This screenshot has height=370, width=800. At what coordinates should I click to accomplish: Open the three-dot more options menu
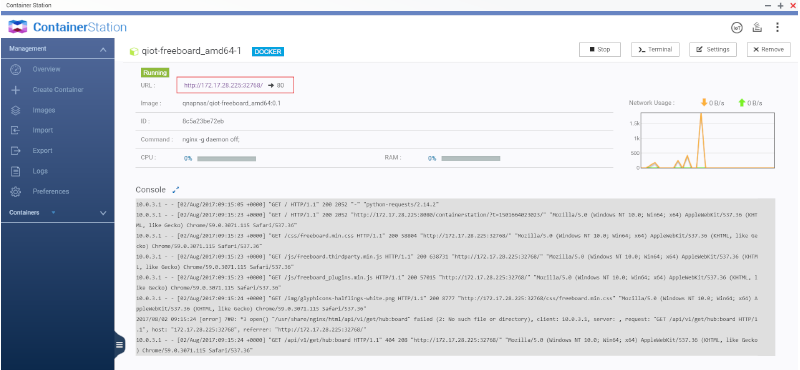(777, 28)
